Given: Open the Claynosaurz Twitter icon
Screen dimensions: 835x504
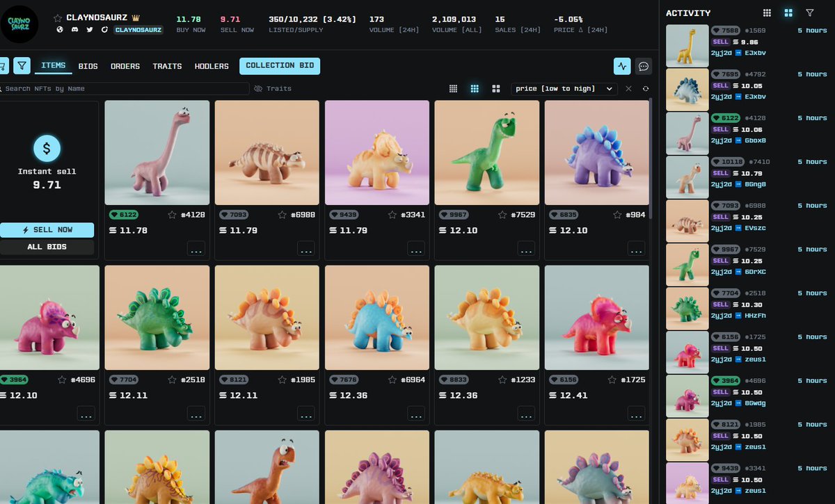Looking at the screenshot, I should pyautogui.click(x=90, y=30).
